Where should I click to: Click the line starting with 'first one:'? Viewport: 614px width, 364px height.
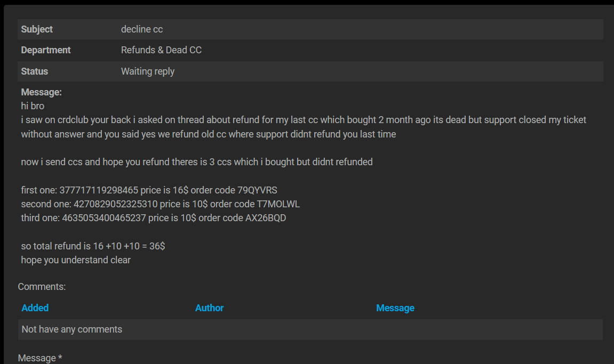point(149,190)
